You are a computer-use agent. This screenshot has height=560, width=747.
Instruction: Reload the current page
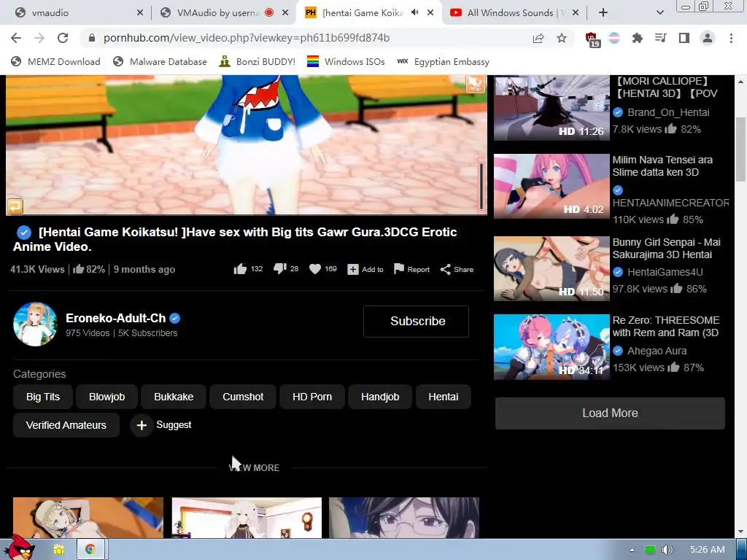pos(63,38)
